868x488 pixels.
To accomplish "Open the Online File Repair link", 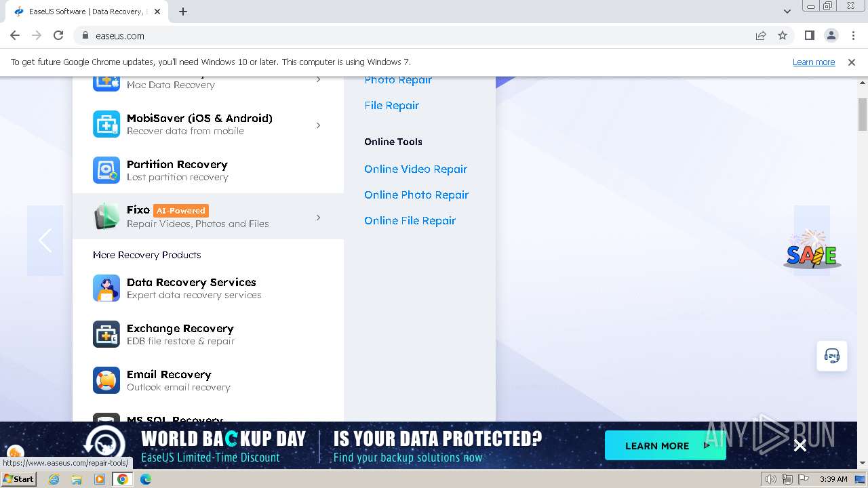I will point(410,220).
